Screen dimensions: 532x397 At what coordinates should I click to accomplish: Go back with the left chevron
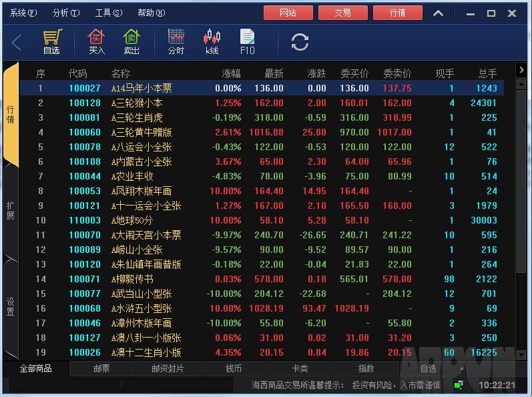click(16, 43)
